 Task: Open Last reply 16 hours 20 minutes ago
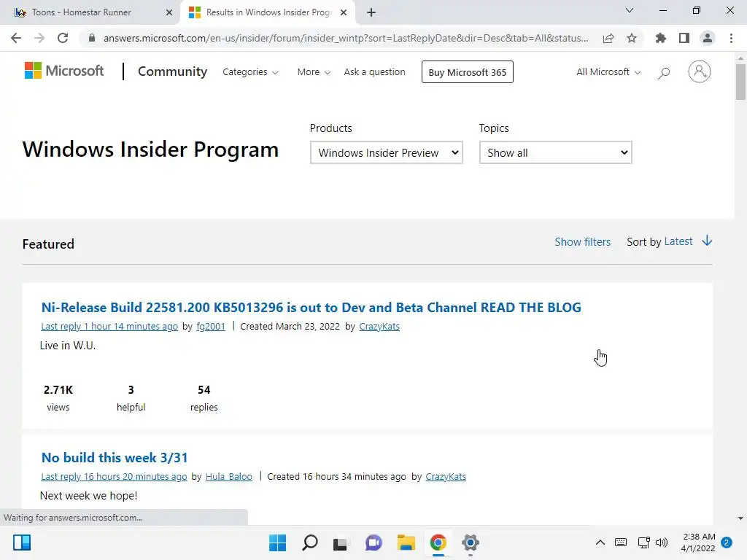(x=114, y=477)
